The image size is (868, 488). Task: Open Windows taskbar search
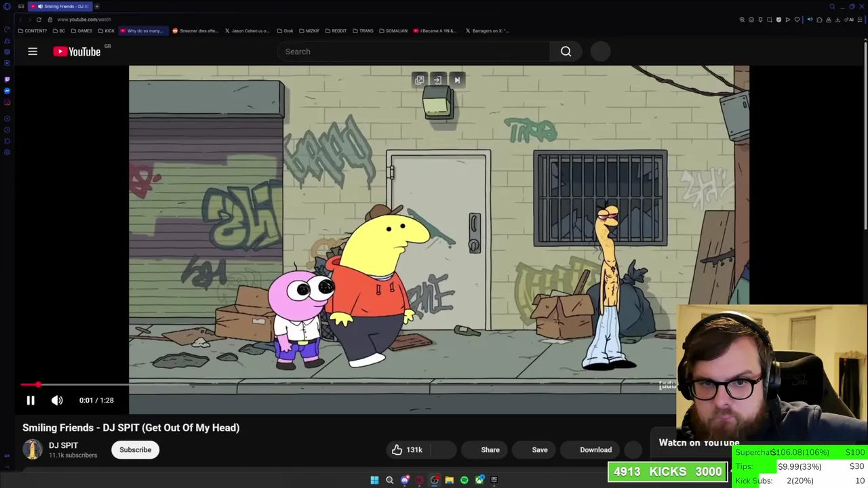[x=389, y=480]
